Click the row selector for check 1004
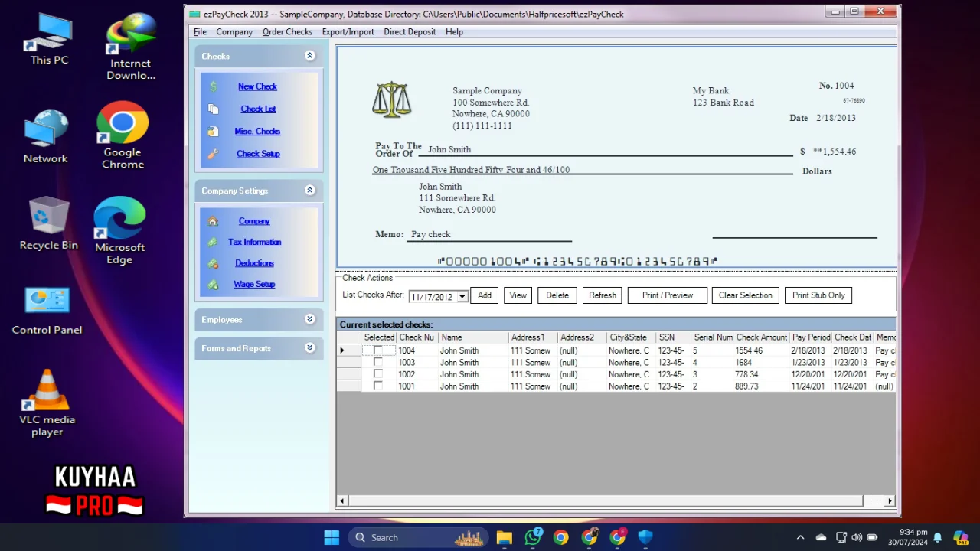The image size is (980, 551). click(349, 350)
